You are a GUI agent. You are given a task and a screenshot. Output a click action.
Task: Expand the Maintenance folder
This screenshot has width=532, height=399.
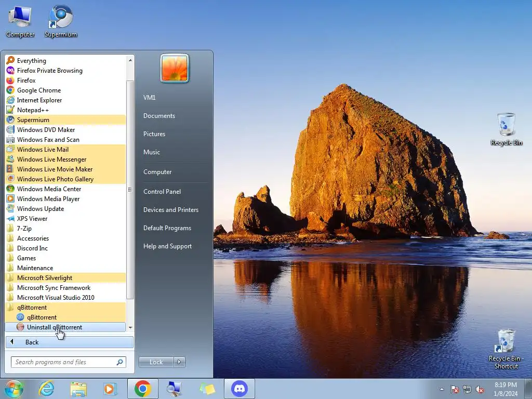[65, 268]
